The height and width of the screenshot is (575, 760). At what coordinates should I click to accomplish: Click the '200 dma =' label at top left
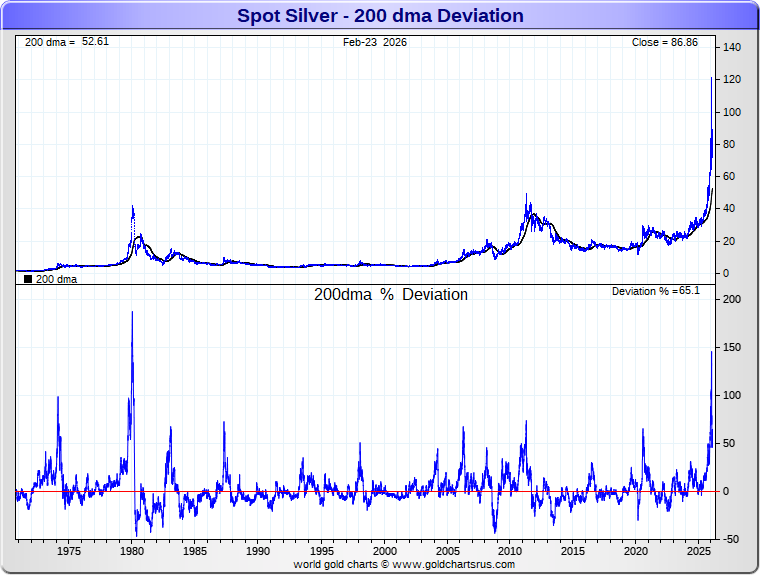coord(50,42)
